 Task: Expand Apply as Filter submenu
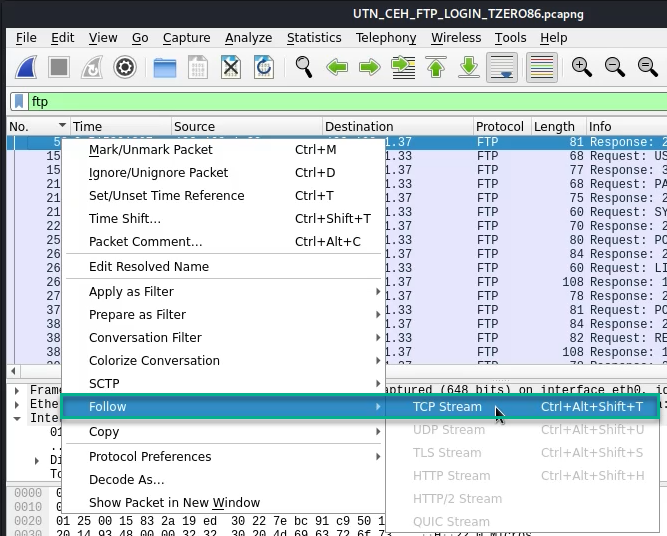(x=223, y=292)
